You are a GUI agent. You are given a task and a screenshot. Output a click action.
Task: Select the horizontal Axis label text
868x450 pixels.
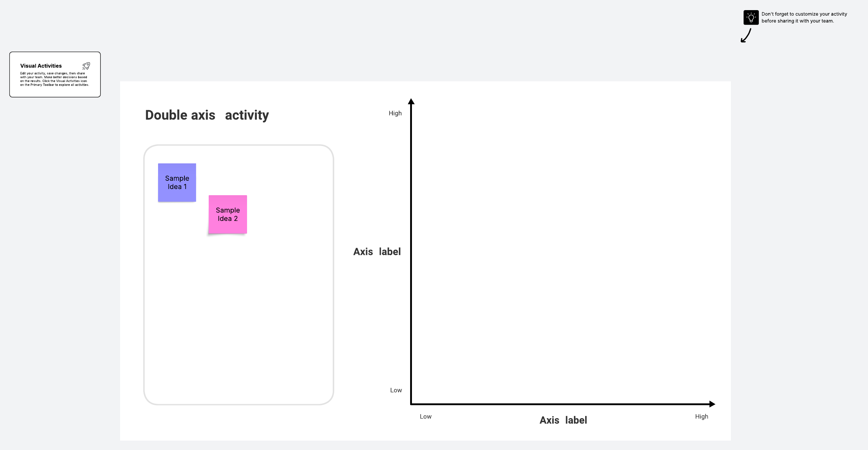[x=563, y=420]
